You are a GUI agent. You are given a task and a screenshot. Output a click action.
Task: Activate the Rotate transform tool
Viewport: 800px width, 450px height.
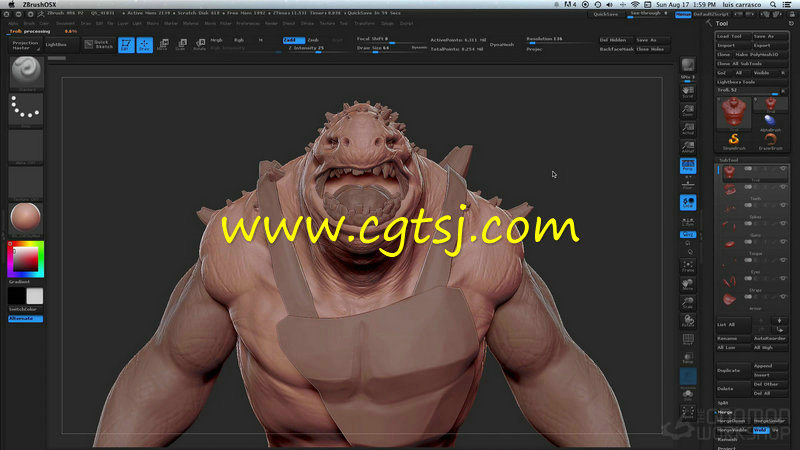pyautogui.click(x=199, y=45)
